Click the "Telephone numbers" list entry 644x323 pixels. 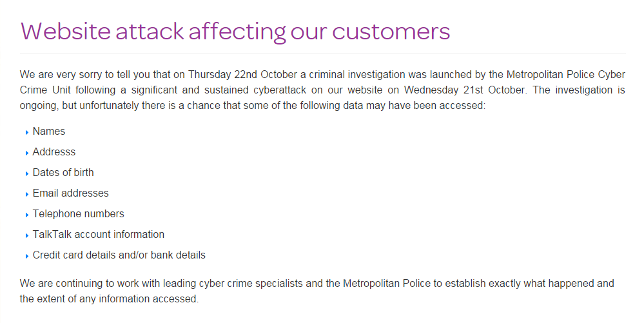79,214
